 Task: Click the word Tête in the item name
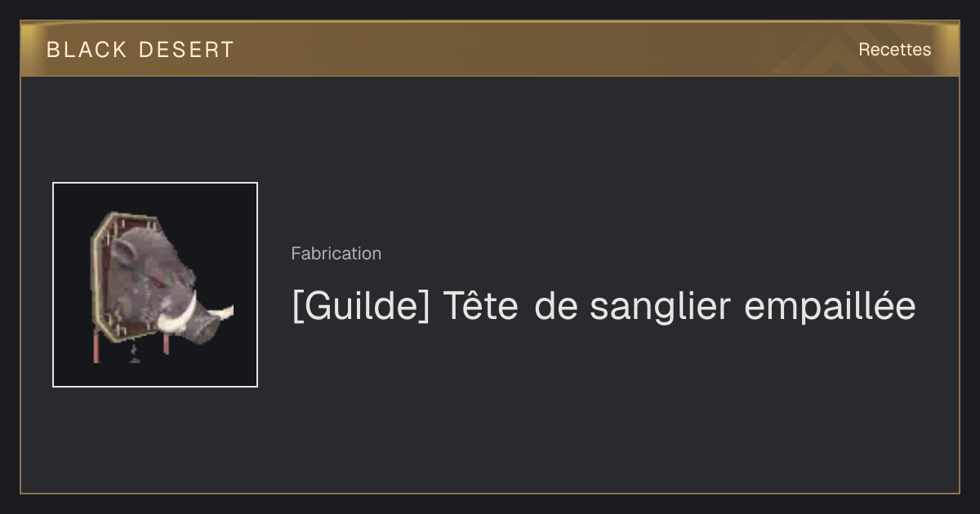480,307
